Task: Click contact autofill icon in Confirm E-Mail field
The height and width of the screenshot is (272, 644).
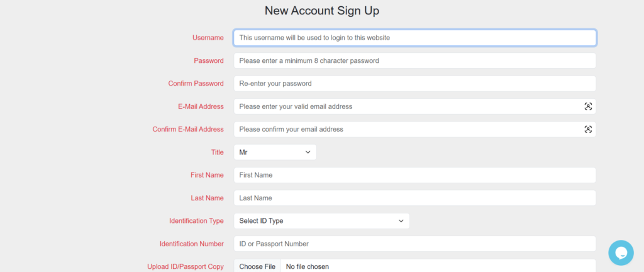Action: click(x=588, y=130)
